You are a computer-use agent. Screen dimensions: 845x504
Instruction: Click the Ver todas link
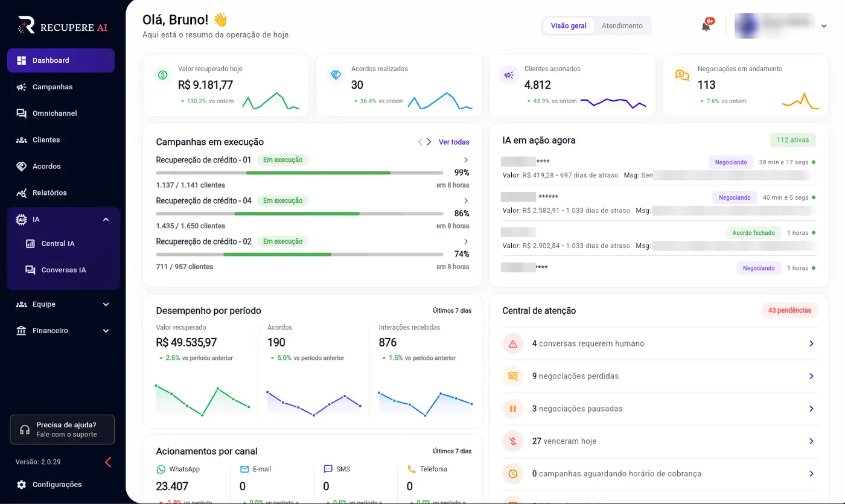454,142
